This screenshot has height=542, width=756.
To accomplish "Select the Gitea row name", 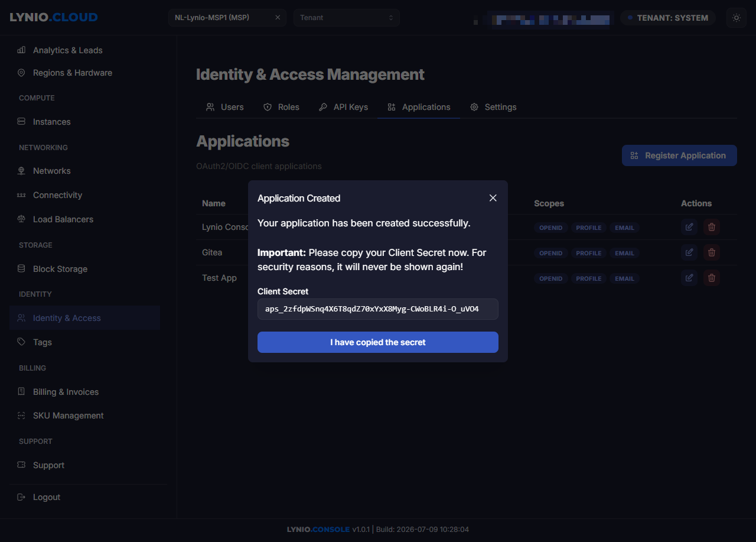I will [x=212, y=252].
